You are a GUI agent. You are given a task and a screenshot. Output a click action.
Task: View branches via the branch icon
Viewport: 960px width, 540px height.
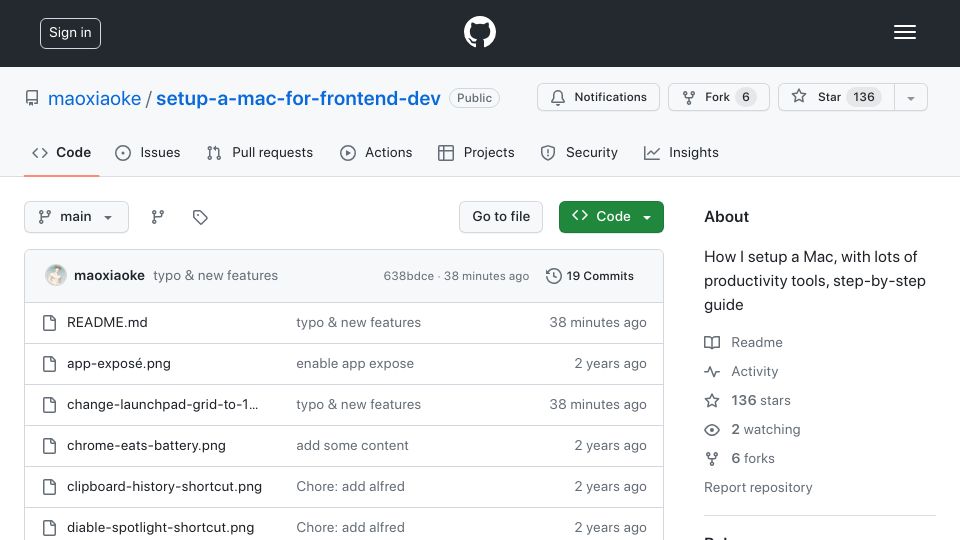click(x=158, y=217)
